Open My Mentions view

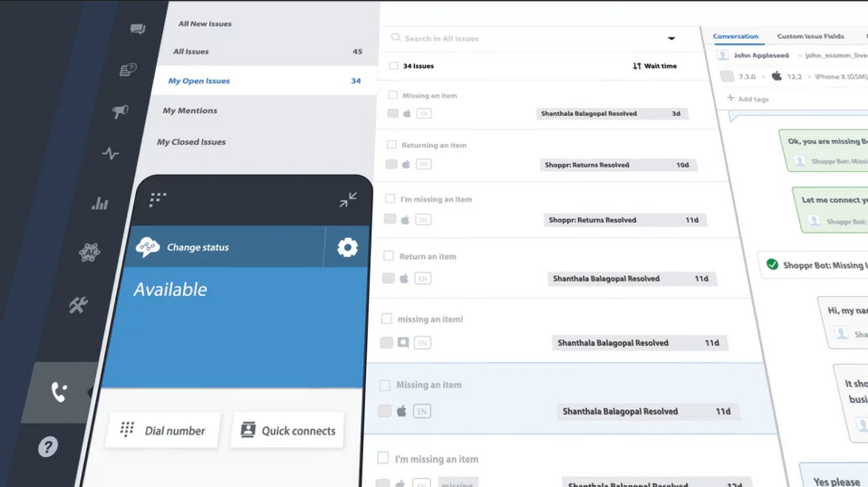(x=190, y=110)
